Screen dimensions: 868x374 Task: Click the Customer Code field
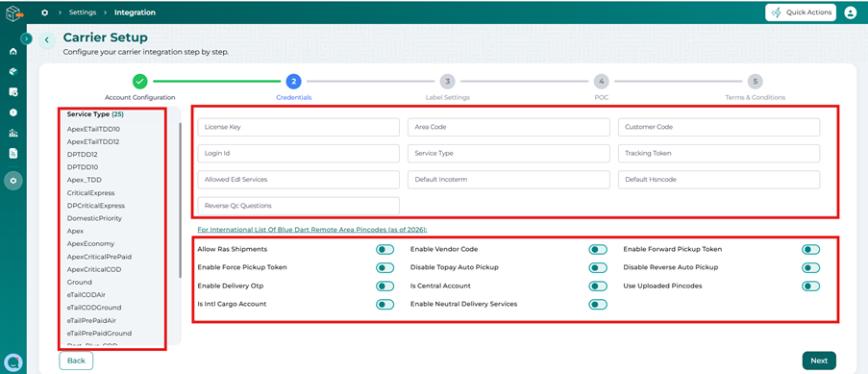tap(719, 127)
